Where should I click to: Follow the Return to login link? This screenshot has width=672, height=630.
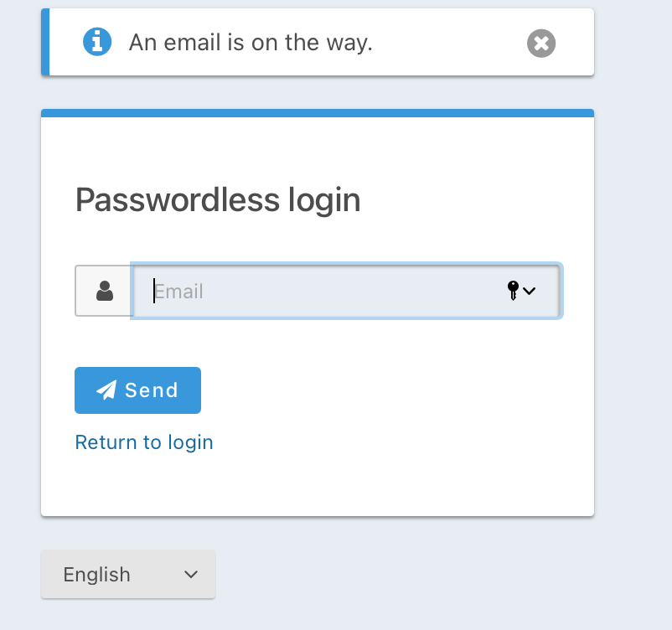[144, 442]
